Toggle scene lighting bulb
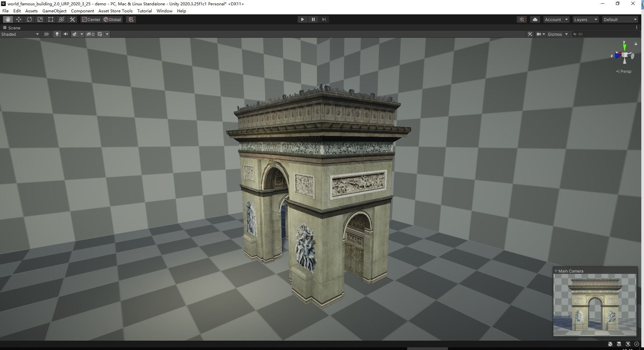This screenshot has height=350, width=644. click(57, 34)
